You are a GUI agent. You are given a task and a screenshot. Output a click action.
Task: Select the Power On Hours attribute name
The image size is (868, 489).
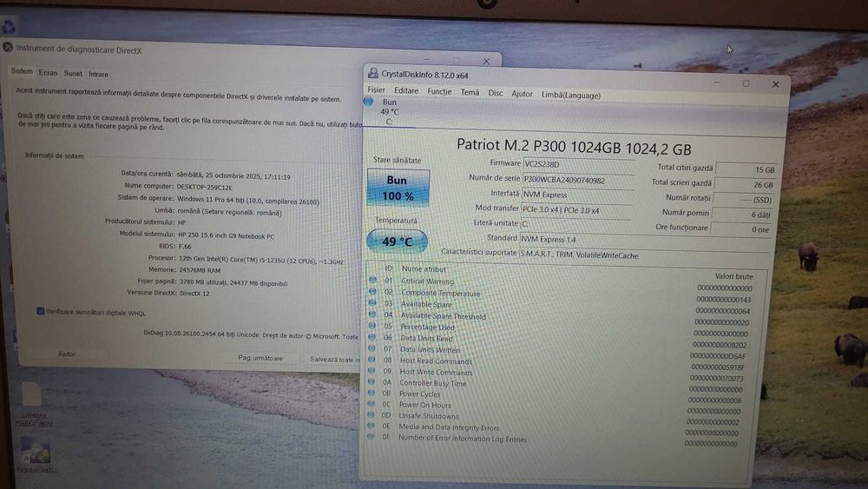point(425,405)
